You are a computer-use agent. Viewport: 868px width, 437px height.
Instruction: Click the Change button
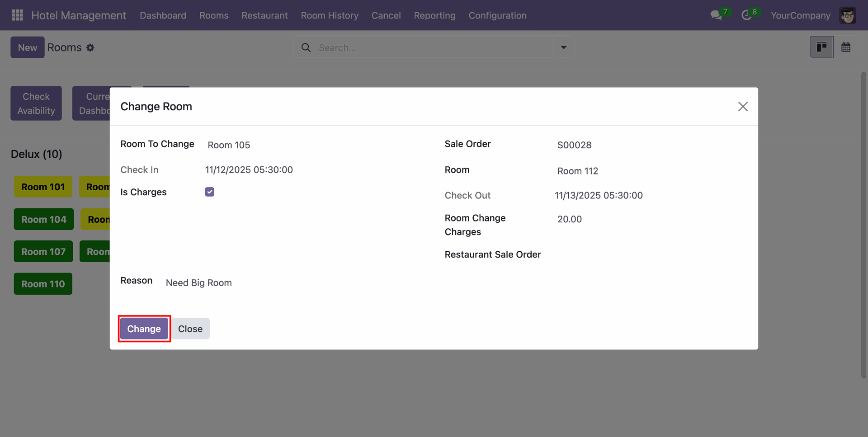pyautogui.click(x=144, y=329)
